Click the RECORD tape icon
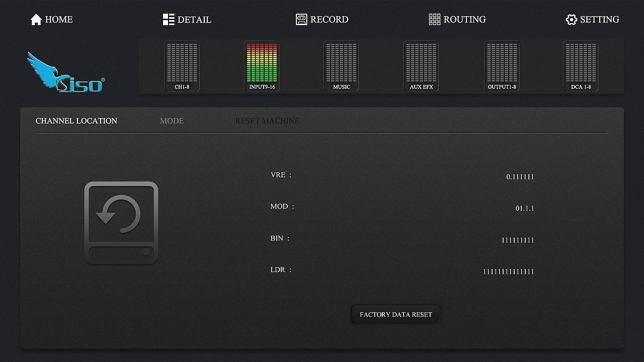 (x=301, y=20)
